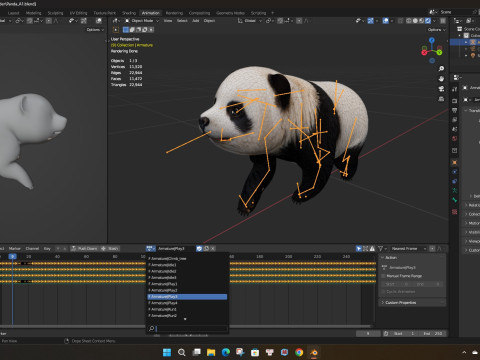480x360 pixels.
Task: Open the dope sheet Channel menu
Action: 32,248
